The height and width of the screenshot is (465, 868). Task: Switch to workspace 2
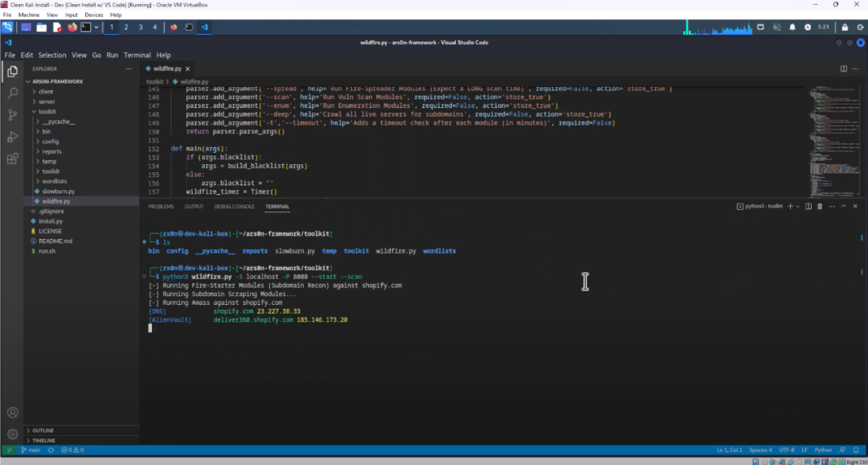tap(125, 27)
